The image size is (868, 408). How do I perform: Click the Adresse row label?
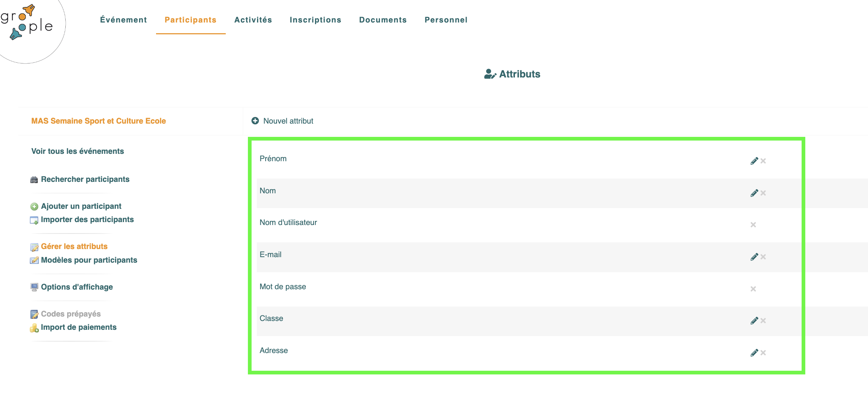[x=274, y=350]
